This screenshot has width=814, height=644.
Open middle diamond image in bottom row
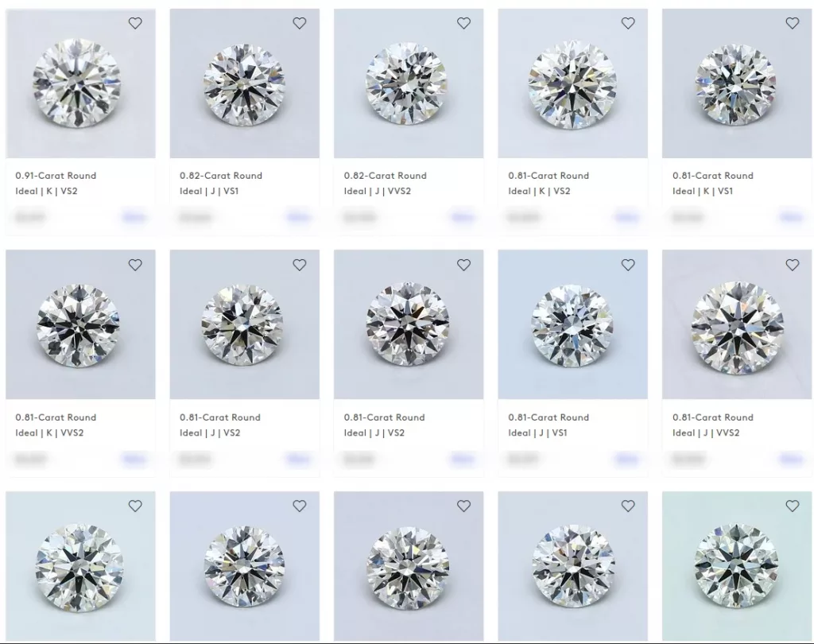[409, 566]
